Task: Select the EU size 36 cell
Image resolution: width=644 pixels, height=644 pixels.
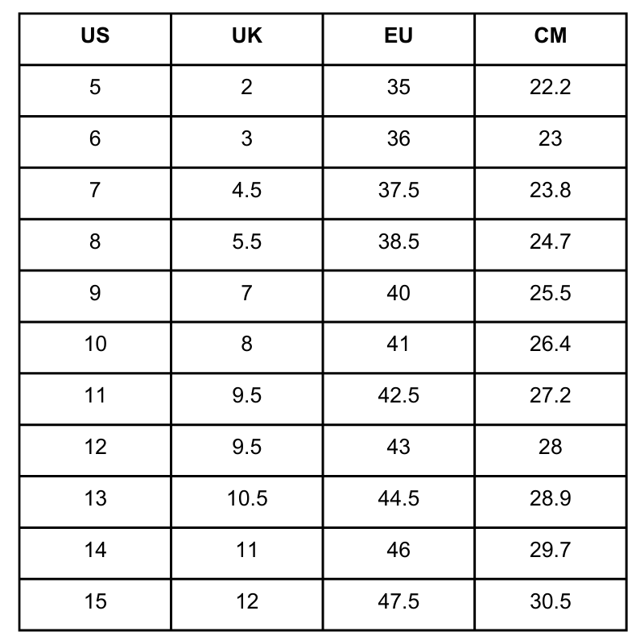Action: (398, 142)
